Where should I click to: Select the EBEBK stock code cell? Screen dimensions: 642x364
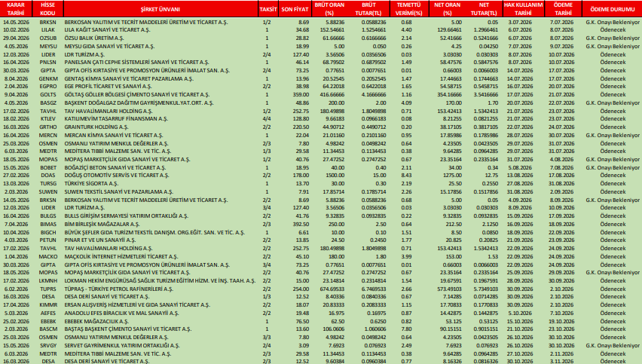(48, 321)
